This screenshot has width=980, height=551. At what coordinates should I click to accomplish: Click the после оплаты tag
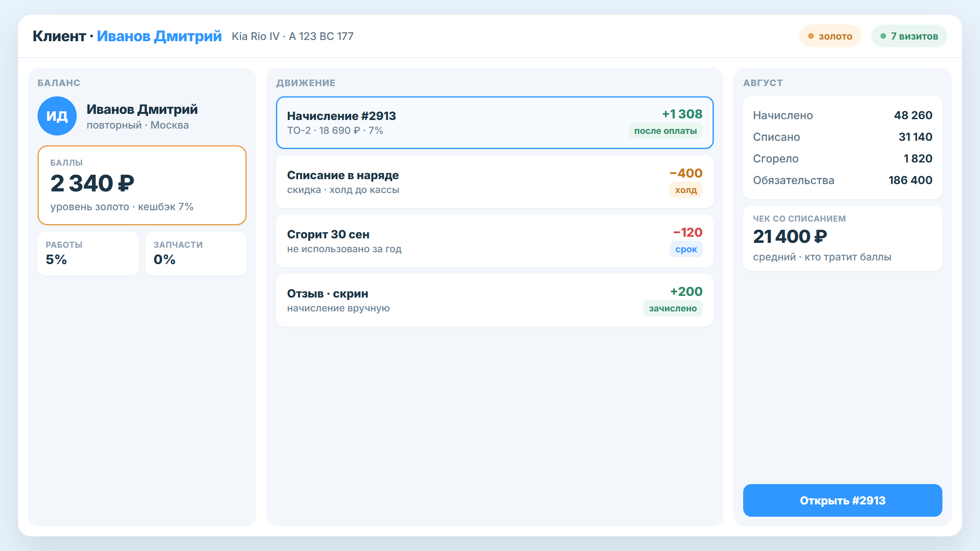pyautogui.click(x=665, y=131)
